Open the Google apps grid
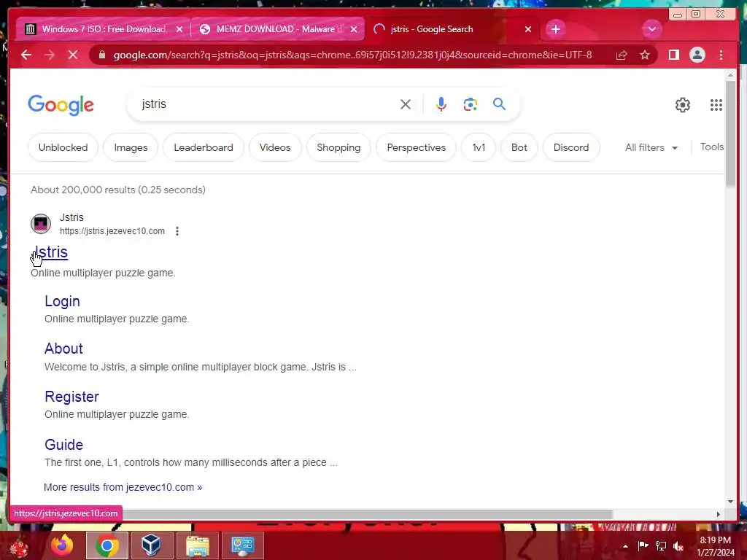Viewport: 747px width, 560px height. point(716,105)
